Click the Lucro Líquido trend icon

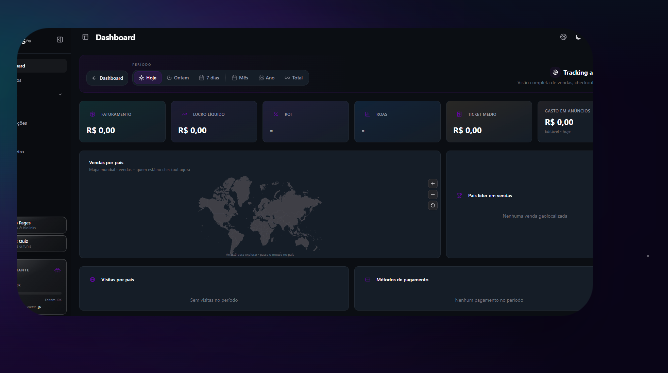pos(184,114)
